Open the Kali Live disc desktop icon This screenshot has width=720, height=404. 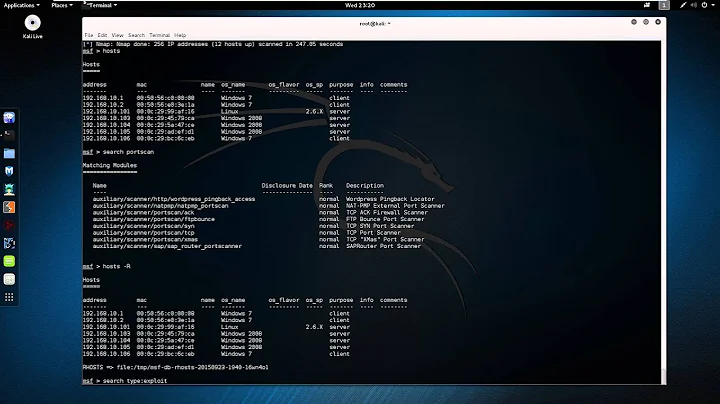(x=33, y=26)
